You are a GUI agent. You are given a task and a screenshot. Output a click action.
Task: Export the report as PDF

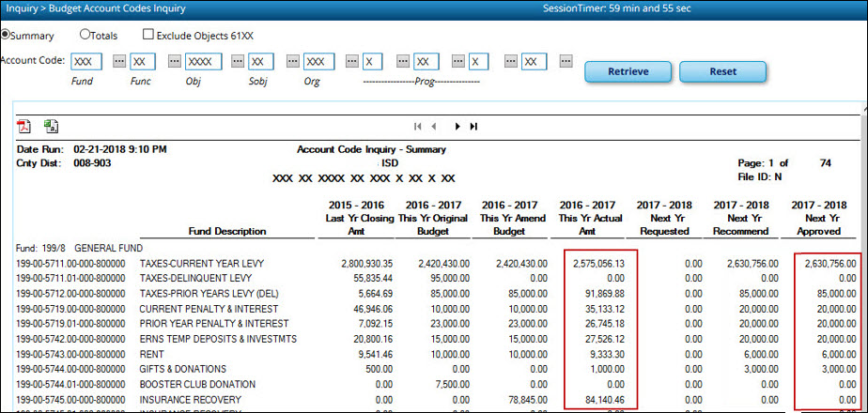point(24,126)
